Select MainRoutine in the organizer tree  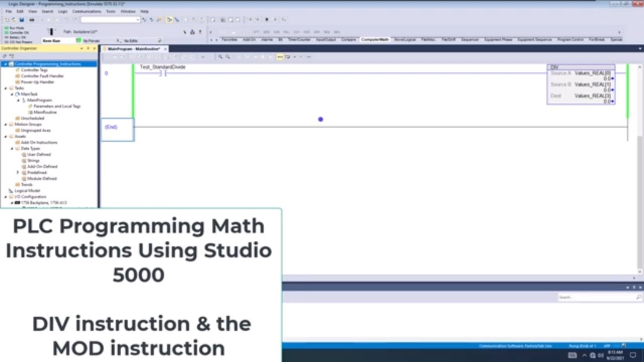[45, 112]
